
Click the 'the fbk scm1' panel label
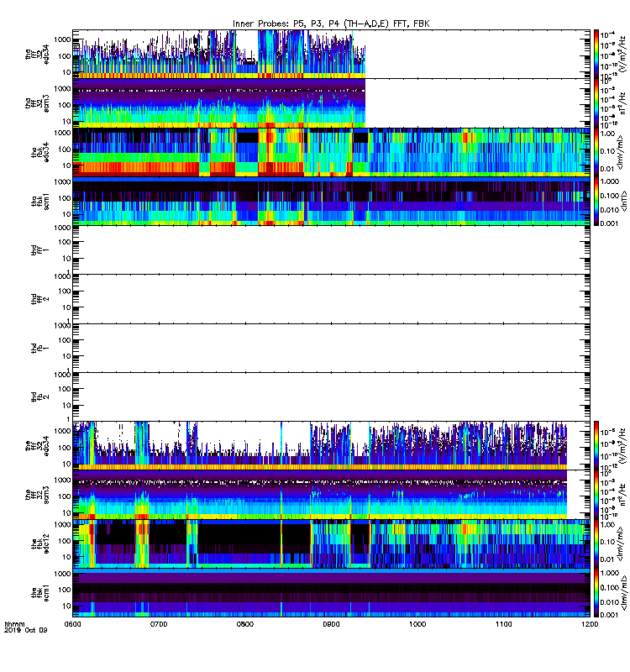(x=40, y=593)
